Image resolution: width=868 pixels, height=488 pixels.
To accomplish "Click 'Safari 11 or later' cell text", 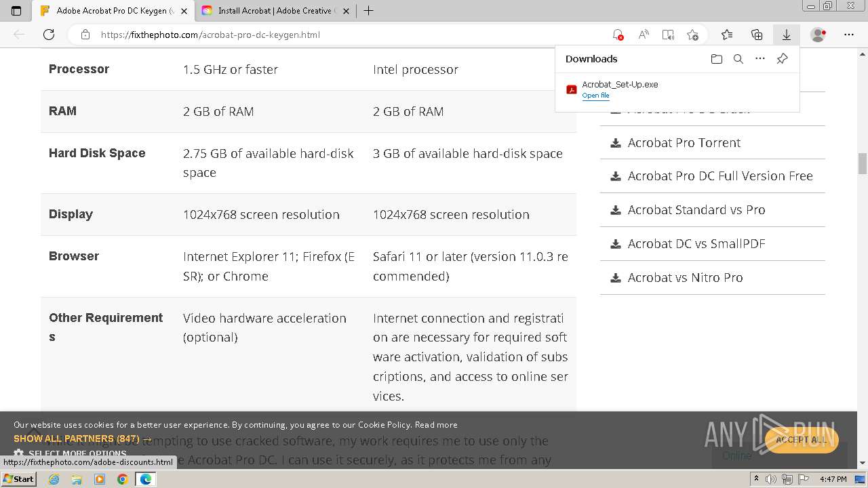I will tap(471, 266).
